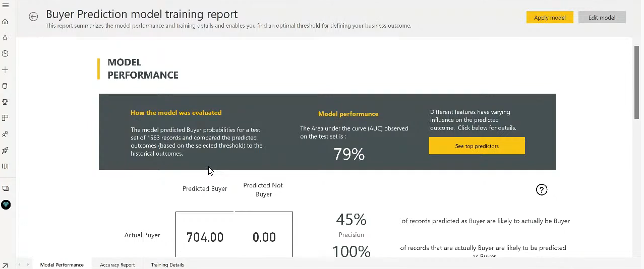Select the 0.00 matrix cell
The height and width of the screenshot is (269, 644).
(264, 237)
